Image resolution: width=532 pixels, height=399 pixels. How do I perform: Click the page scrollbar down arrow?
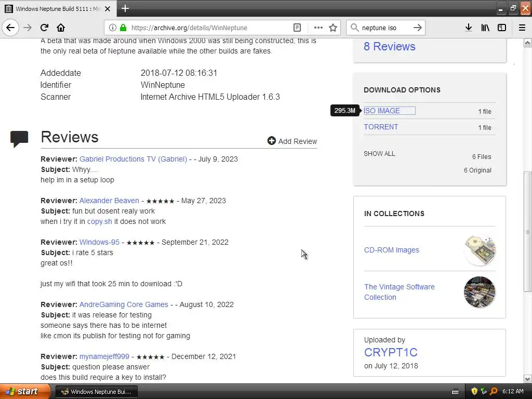tap(528, 379)
